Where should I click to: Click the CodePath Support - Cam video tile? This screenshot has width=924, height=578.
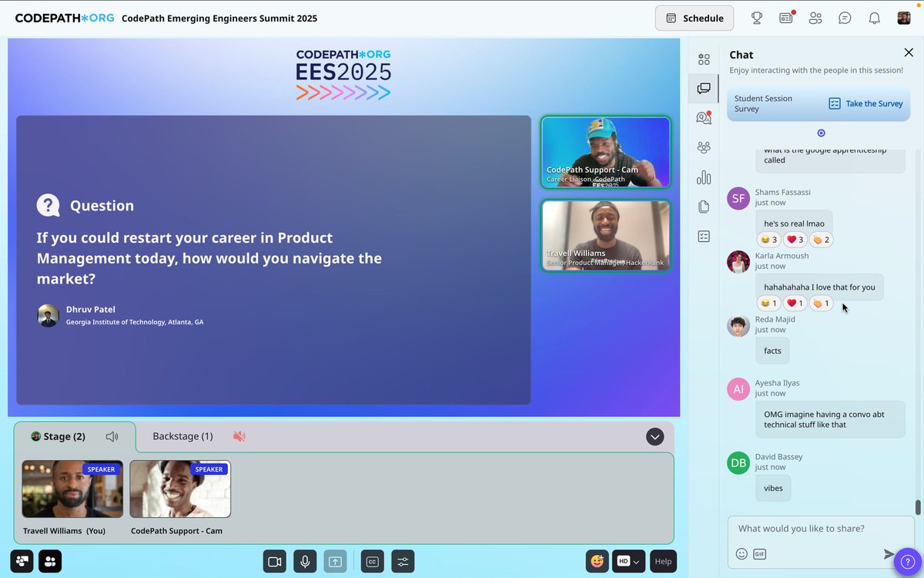[x=606, y=152]
